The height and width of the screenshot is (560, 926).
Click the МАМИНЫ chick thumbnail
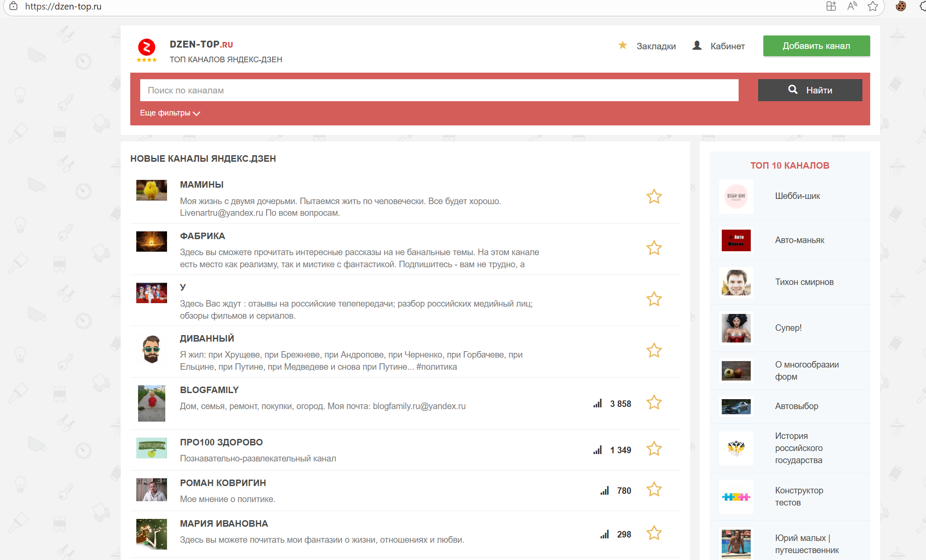coord(151,190)
